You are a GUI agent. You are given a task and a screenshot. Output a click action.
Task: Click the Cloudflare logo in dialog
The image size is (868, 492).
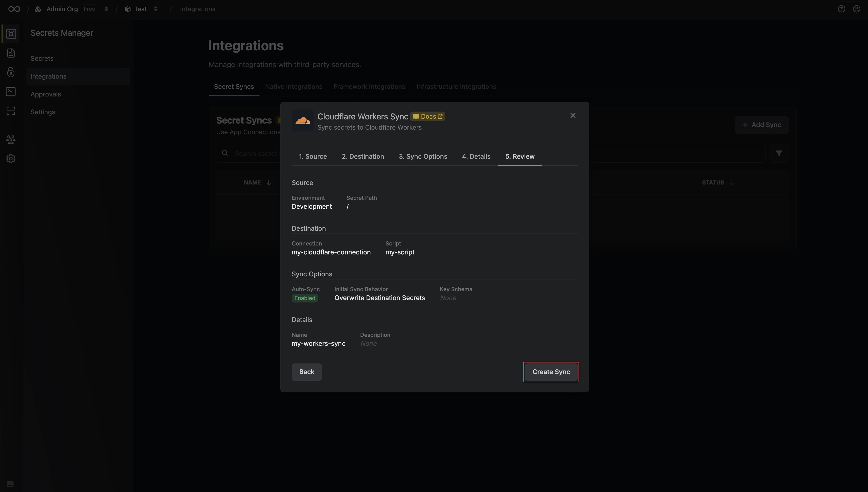click(x=303, y=121)
